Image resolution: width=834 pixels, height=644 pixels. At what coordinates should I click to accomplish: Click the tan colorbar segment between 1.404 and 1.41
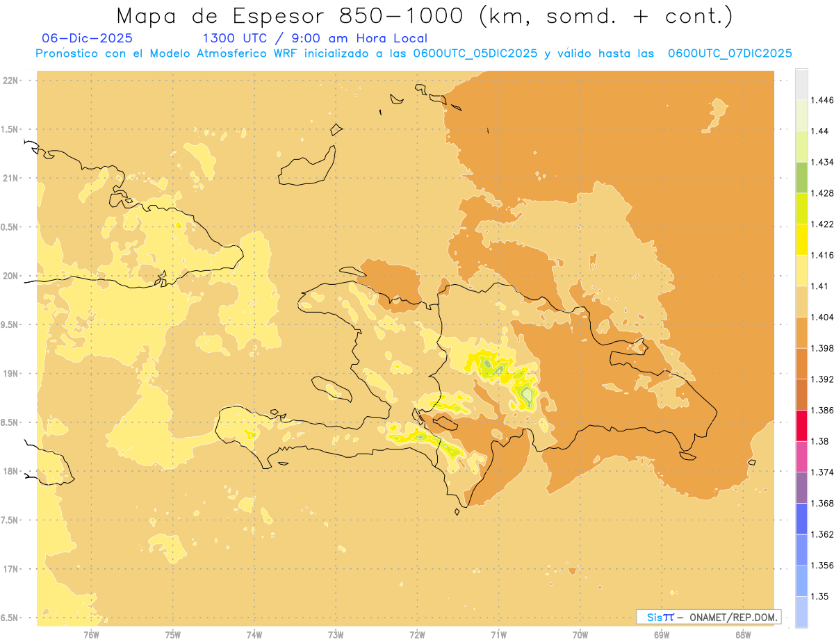click(x=801, y=301)
